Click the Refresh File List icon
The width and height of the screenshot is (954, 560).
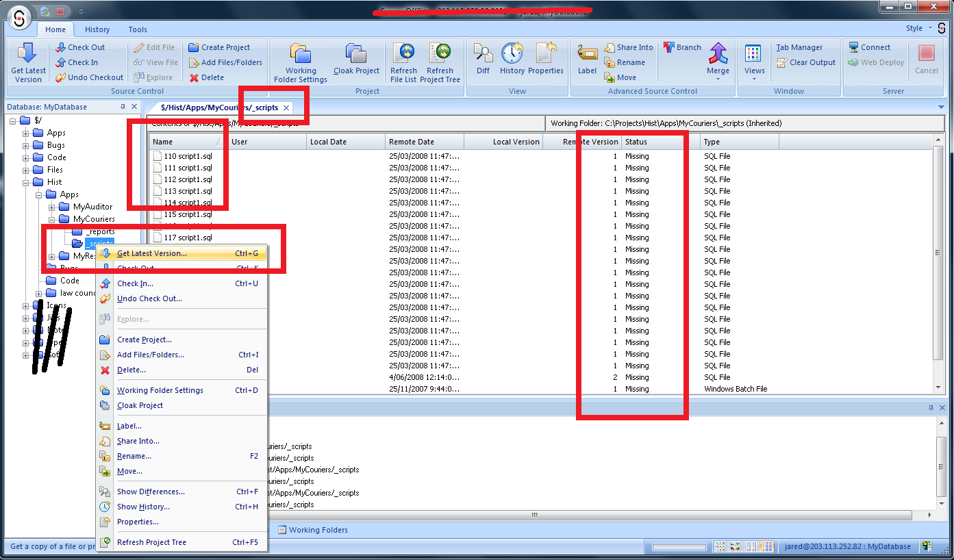[x=403, y=62]
